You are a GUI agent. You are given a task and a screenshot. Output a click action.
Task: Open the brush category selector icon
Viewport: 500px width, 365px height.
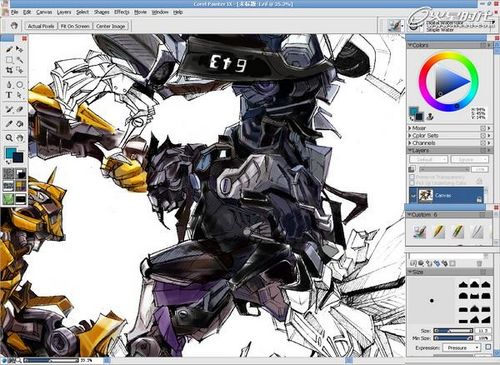(395, 26)
